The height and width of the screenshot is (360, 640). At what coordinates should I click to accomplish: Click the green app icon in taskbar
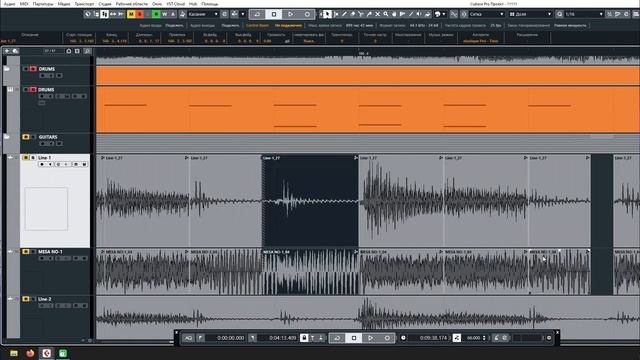coord(63,353)
